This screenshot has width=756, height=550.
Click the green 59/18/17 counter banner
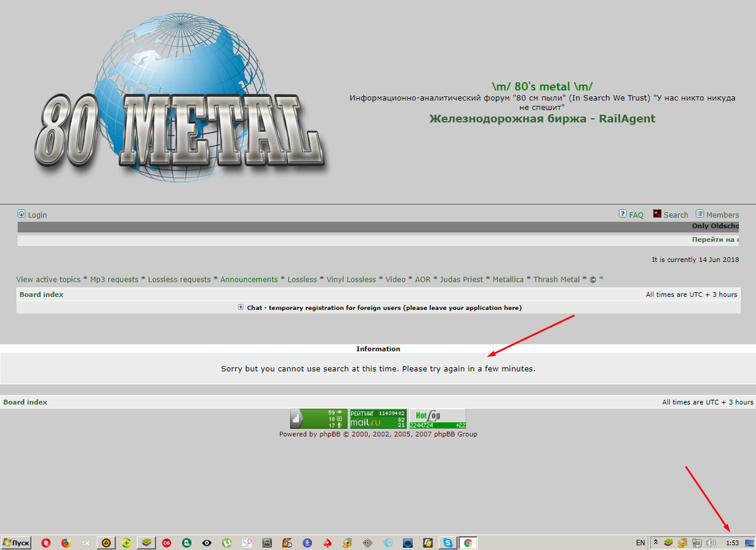click(319, 419)
